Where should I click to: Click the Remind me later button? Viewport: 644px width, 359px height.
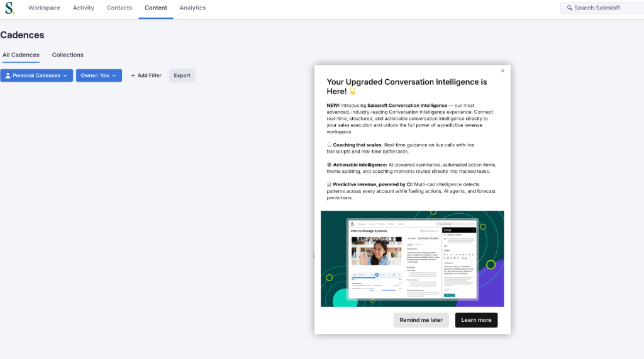[x=421, y=320]
